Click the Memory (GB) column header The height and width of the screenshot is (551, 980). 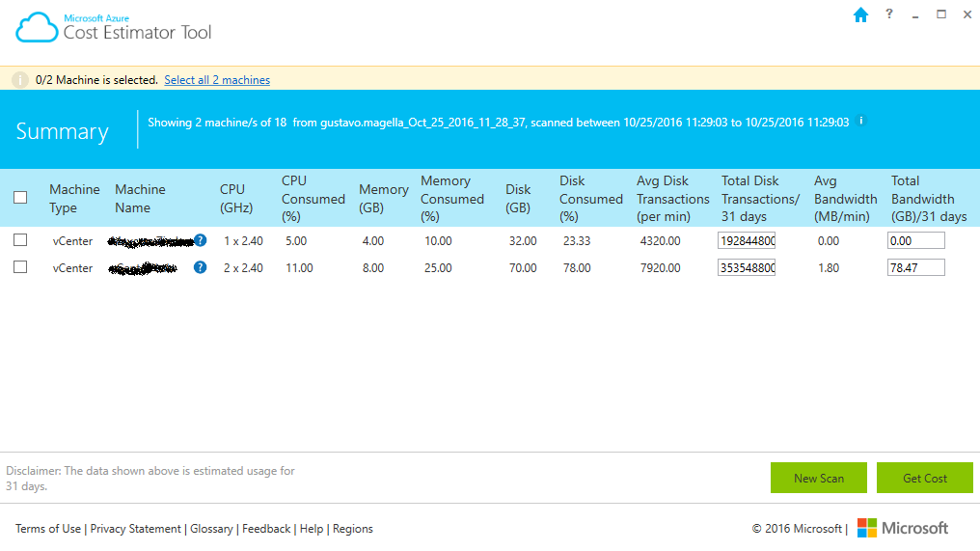[x=384, y=198]
